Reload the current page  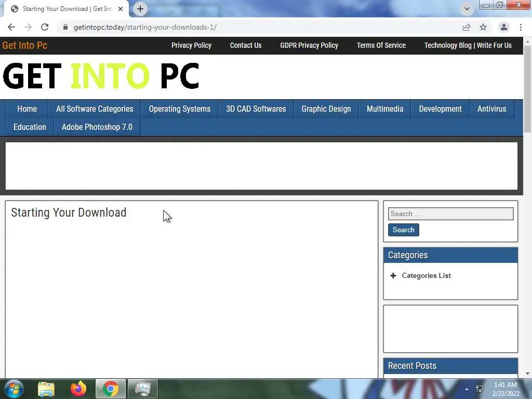coord(45,27)
